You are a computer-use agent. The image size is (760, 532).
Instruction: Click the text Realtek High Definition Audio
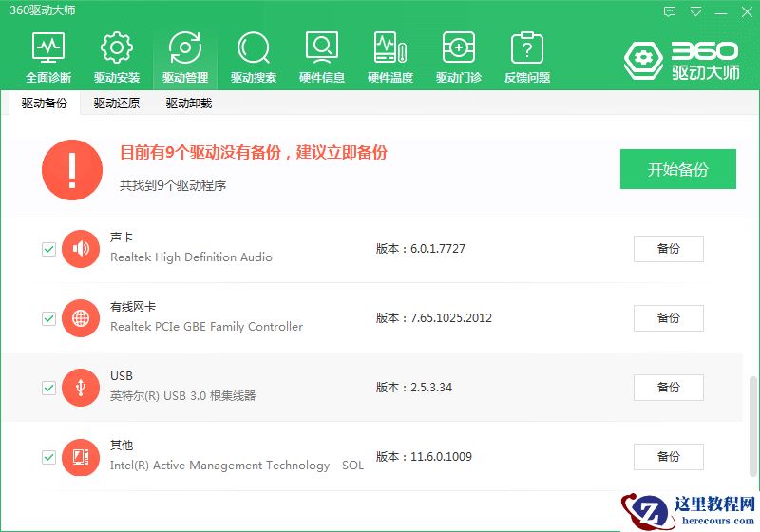(191, 257)
